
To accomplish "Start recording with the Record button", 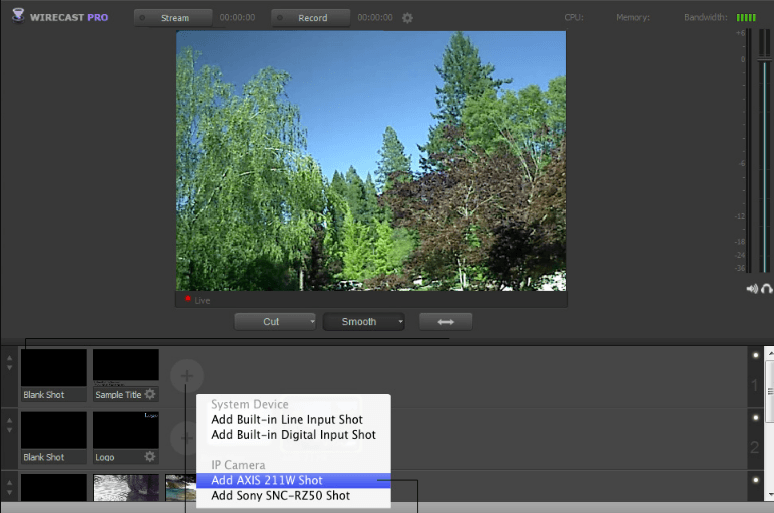I will coord(310,18).
